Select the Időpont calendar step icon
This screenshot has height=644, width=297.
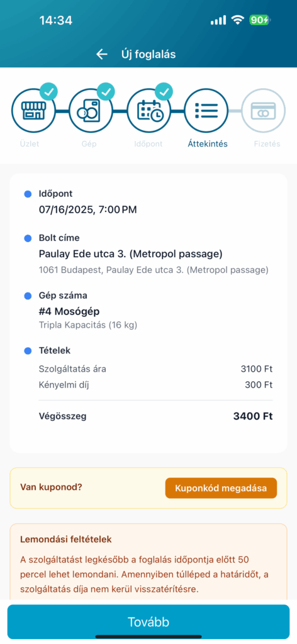click(x=148, y=111)
